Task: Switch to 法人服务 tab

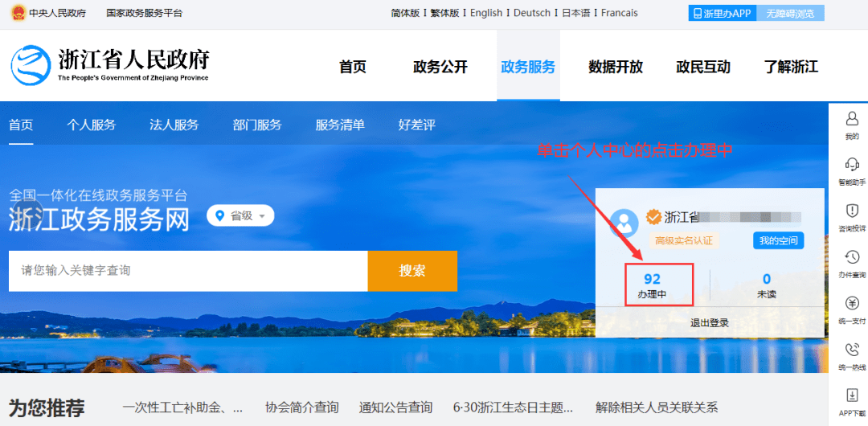Action: pos(174,125)
